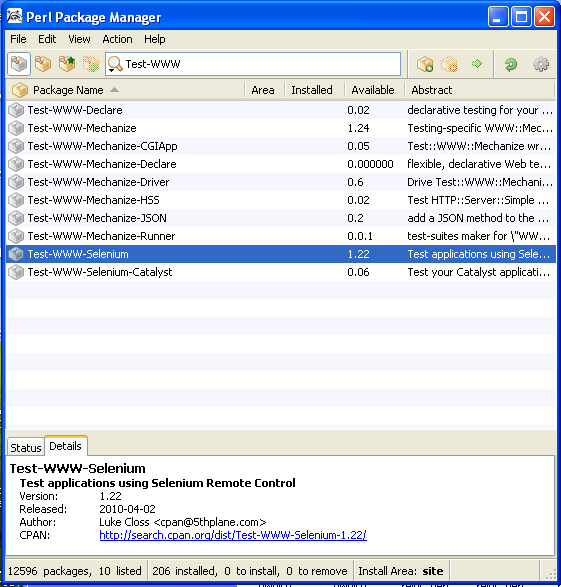Select Test-WWW-Declare package row

click(281, 110)
